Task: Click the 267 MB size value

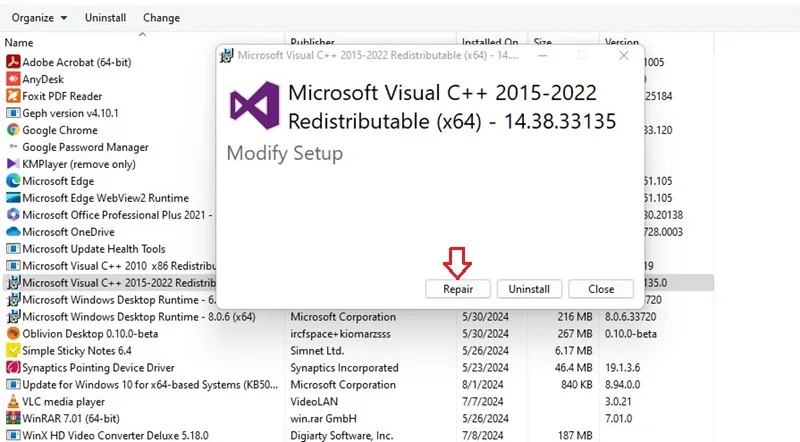Action: (575, 334)
